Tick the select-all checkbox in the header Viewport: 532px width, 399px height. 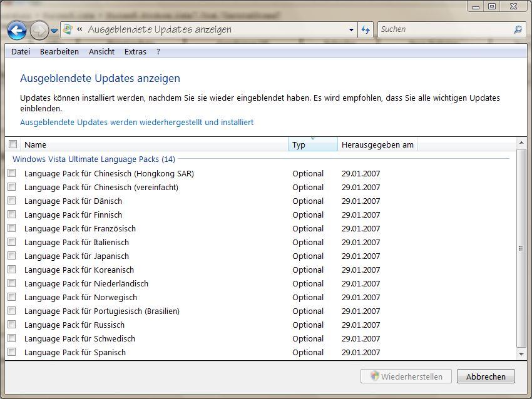click(x=13, y=144)
